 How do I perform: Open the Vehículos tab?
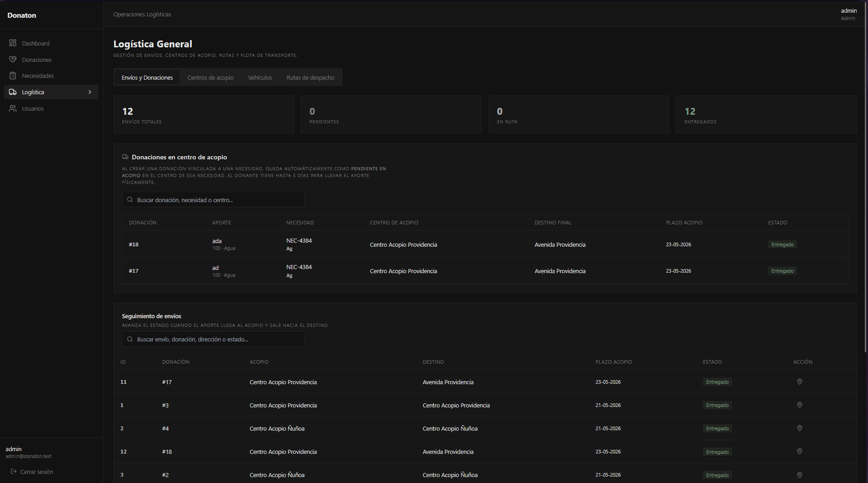[260, 77]
